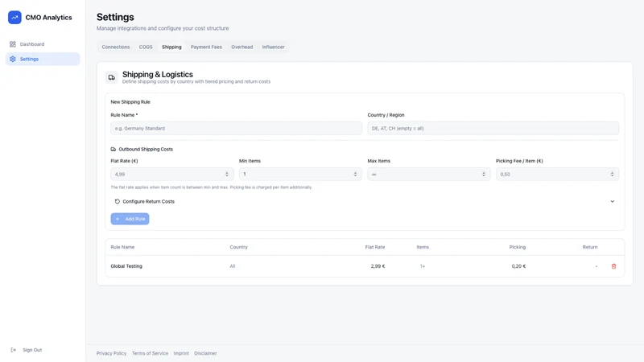
Task: Adjust the Max Items stepper arrows
Action: (x=484, y=174)
